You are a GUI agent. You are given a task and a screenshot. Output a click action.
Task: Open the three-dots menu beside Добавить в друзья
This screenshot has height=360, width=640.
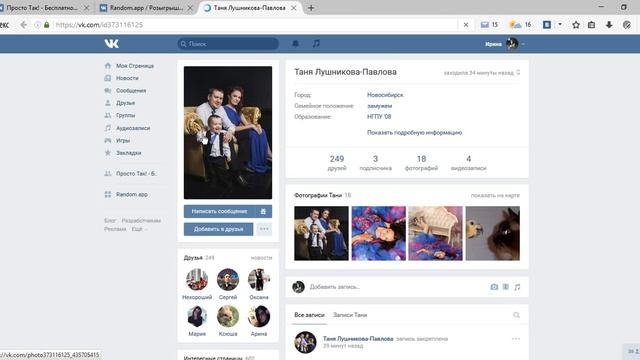tap(264, 229)
